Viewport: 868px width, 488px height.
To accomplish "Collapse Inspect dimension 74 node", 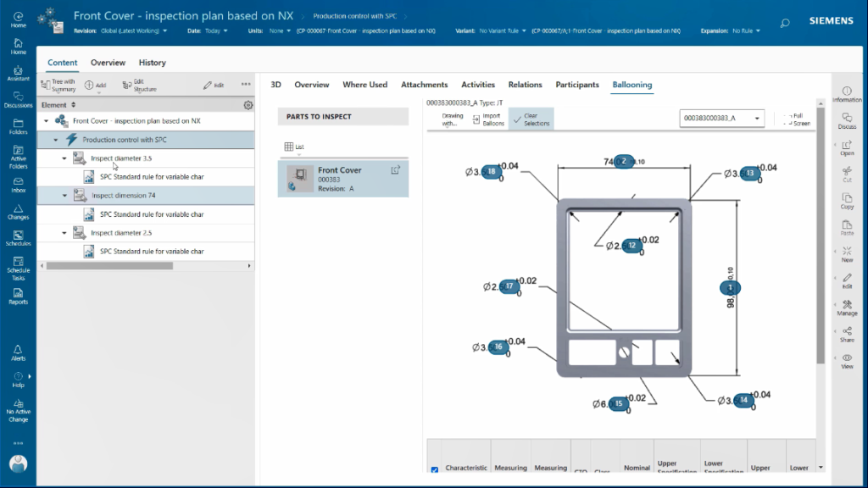I will [64, 196].
